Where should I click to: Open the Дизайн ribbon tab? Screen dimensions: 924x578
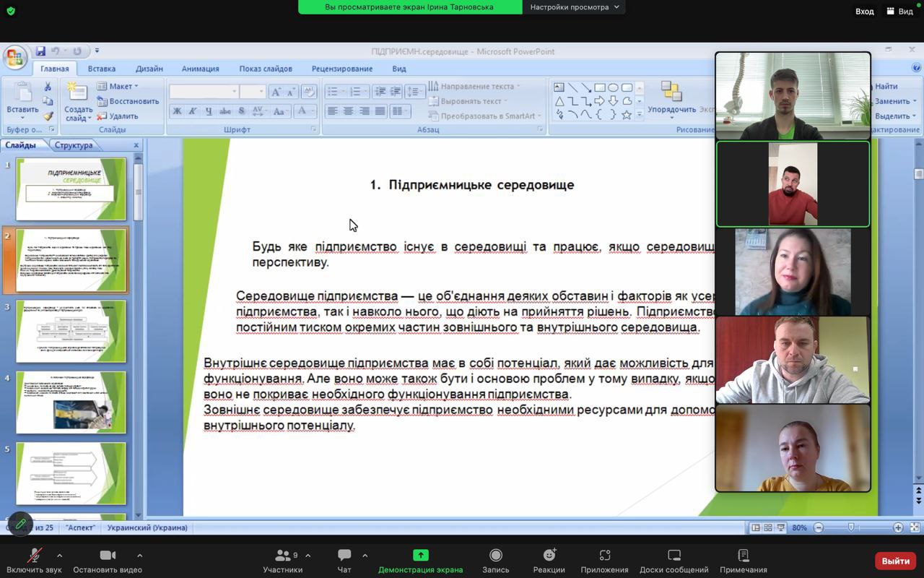point(149,69)
